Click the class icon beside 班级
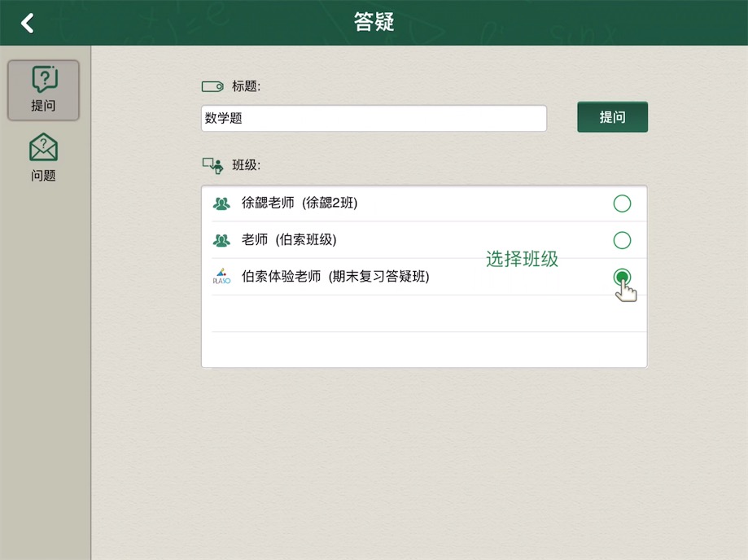The height and width of the screenshot is (560, 748). click(212, 165)
